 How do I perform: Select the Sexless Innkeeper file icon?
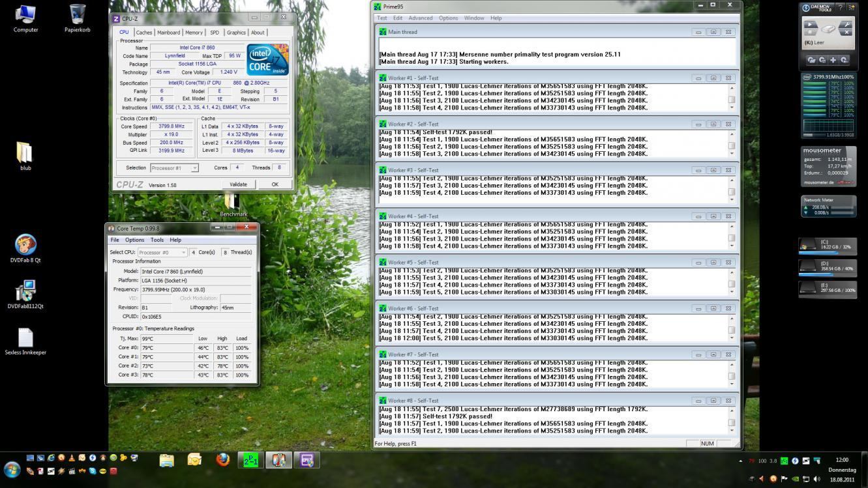25,341
